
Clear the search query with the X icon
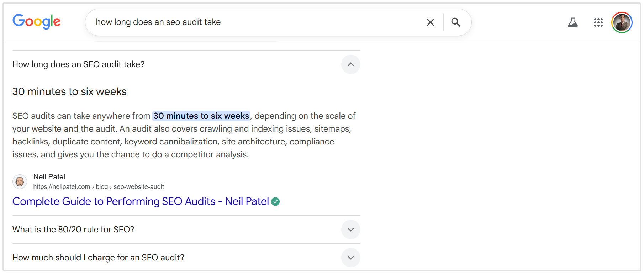430,22
